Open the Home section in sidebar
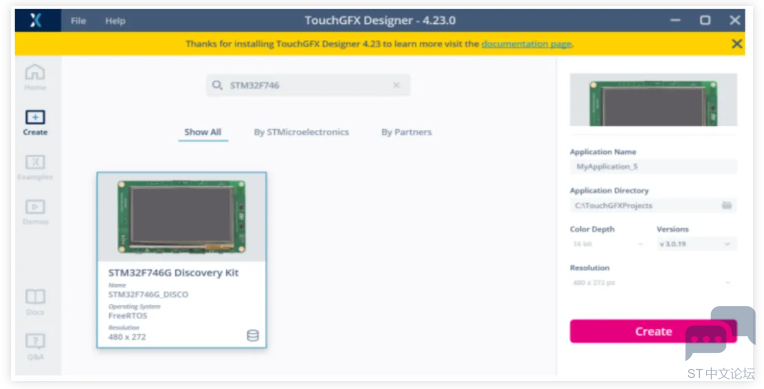 point(35,77)
